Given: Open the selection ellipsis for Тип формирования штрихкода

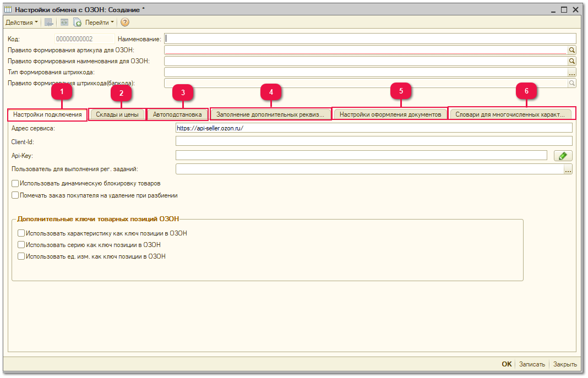Looking at the screenshot, I should click(x=571, y=72).
